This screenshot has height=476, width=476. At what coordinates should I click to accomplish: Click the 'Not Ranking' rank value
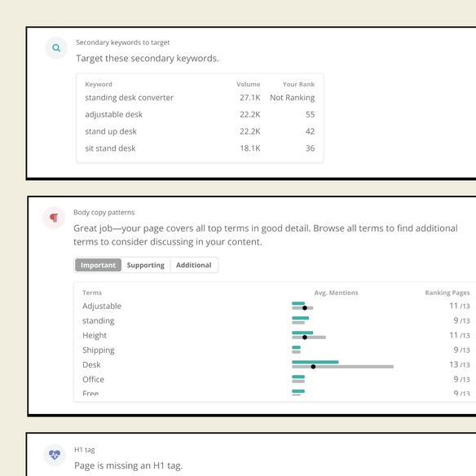pos(293,98)
